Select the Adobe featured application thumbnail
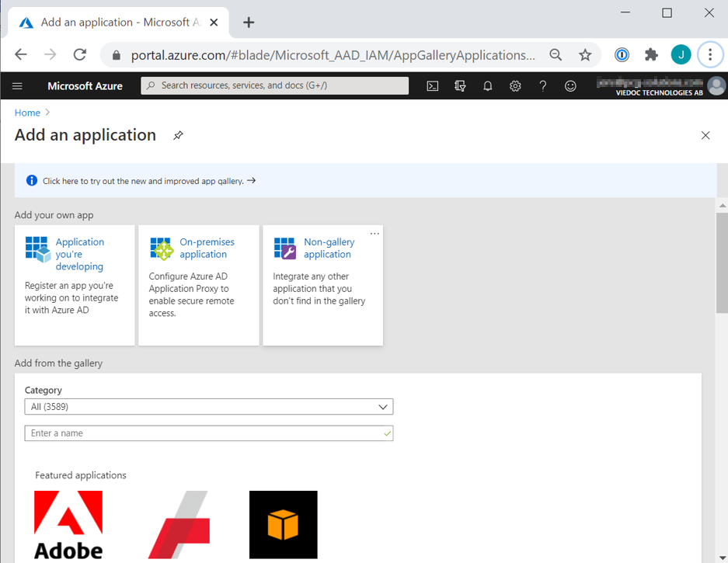The image size is (728, 563). tap(68, 526)
